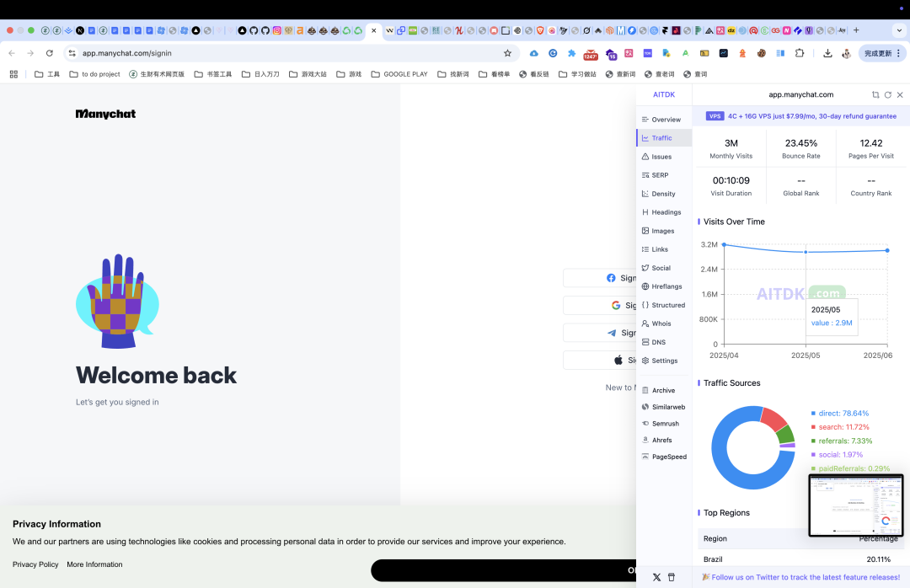
Task: Open the VPS promotion banner
Action: [801, 116]
